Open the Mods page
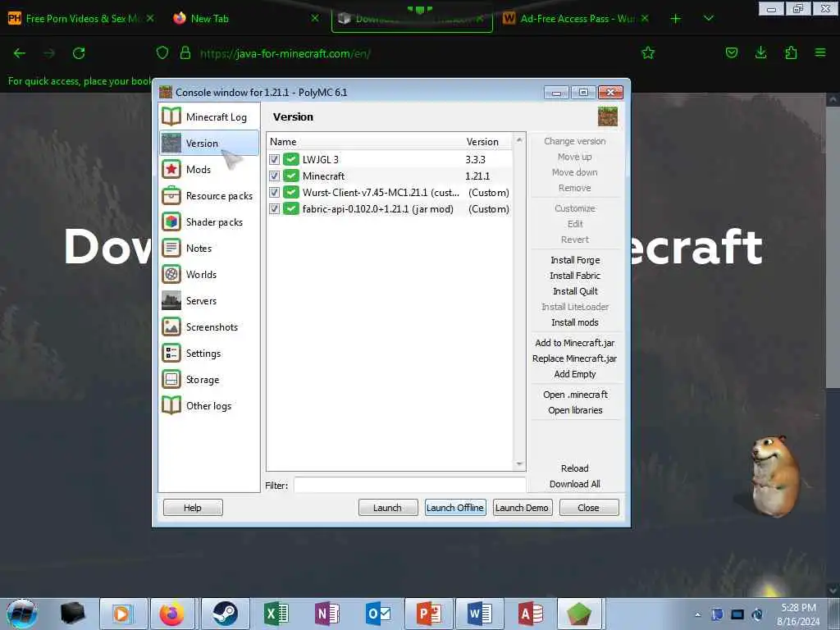 (209, 169)
